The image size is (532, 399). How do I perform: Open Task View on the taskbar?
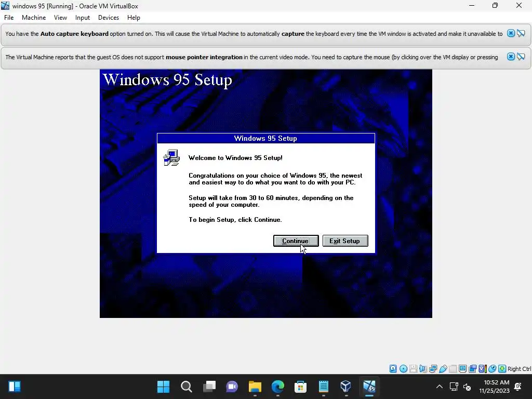[x=209, y=387]
